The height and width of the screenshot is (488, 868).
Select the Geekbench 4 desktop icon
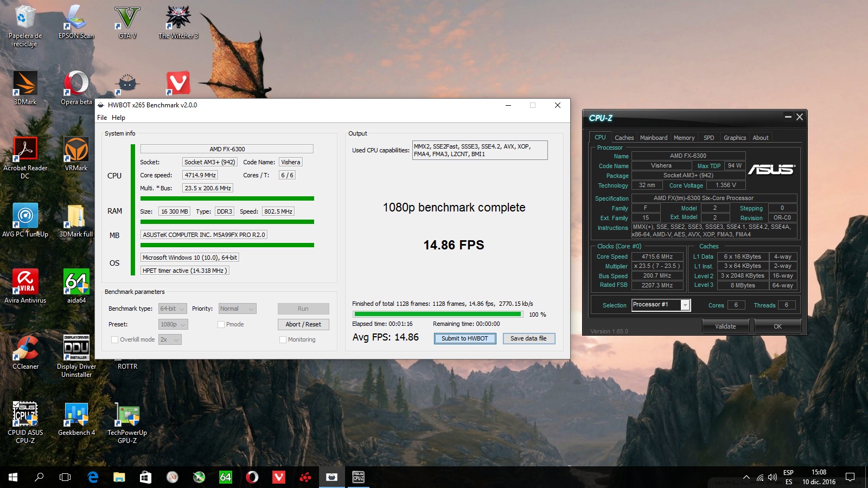point(76,419)
